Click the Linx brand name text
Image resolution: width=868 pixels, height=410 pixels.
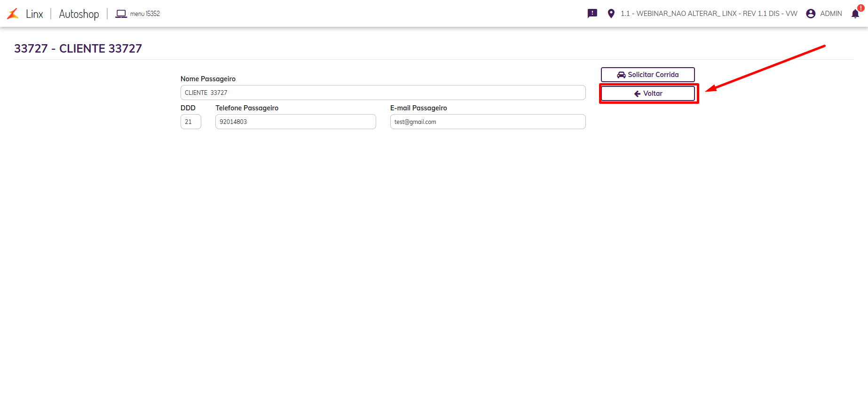[x=34, y=14]
